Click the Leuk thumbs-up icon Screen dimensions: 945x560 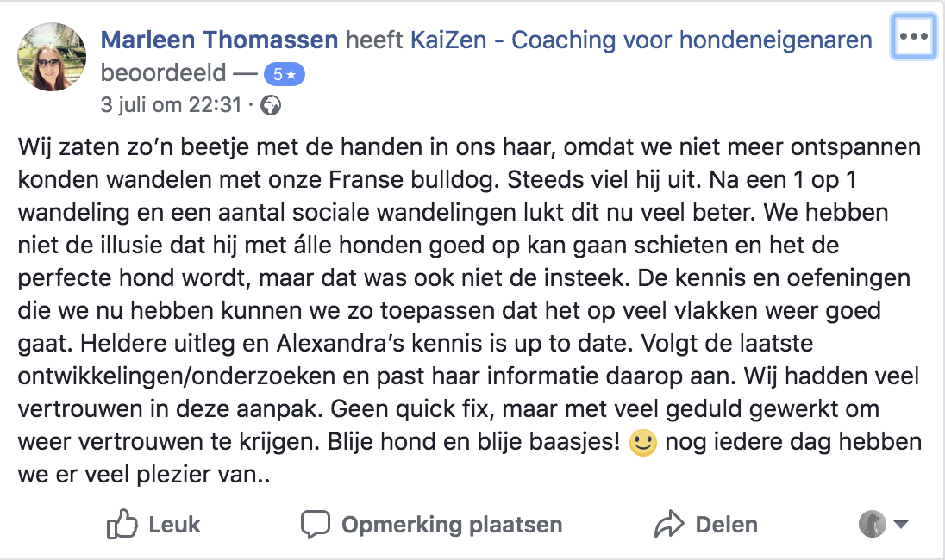(x=122, y=524)
